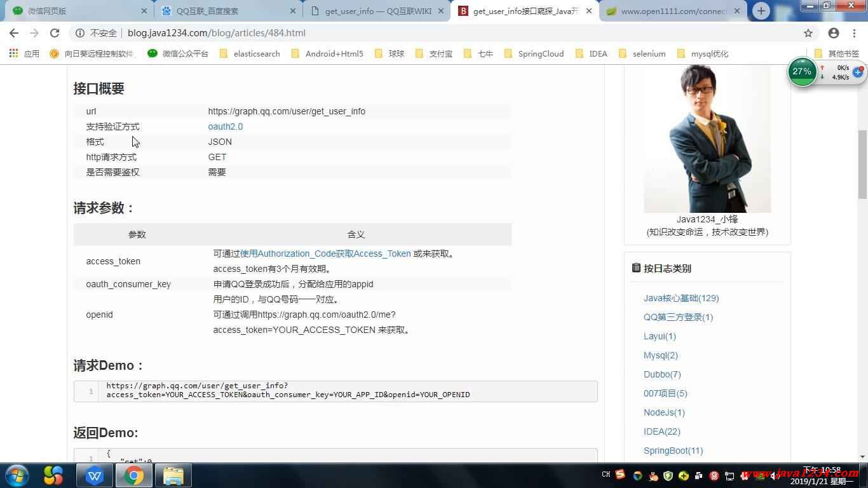Open the selenium bookmark folder

click(642, 54)
